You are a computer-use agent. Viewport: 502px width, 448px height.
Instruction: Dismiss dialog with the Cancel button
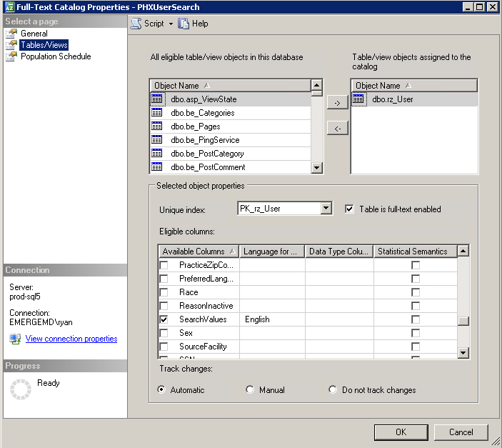pyautogui.click(x=461, y=432)
